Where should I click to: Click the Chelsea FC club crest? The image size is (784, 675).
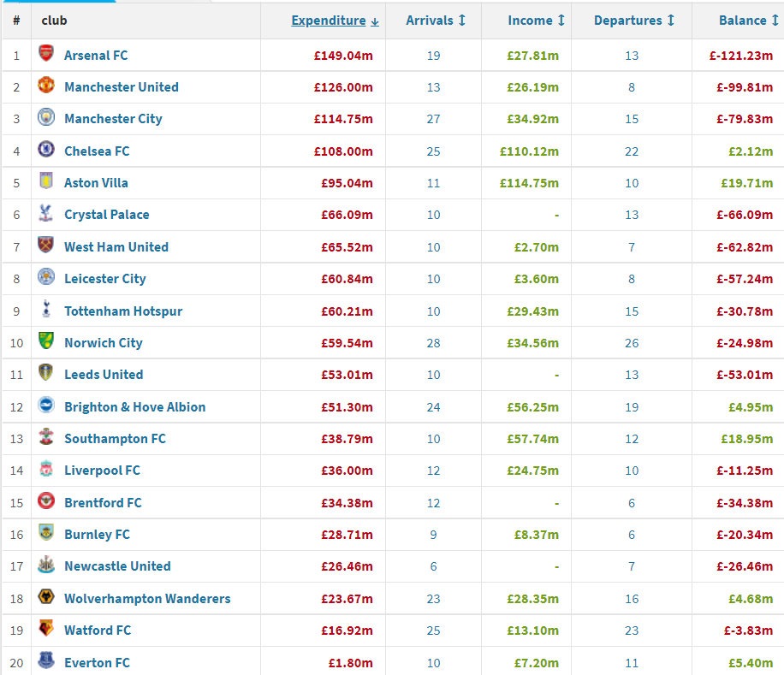click(x=46, y=149)
